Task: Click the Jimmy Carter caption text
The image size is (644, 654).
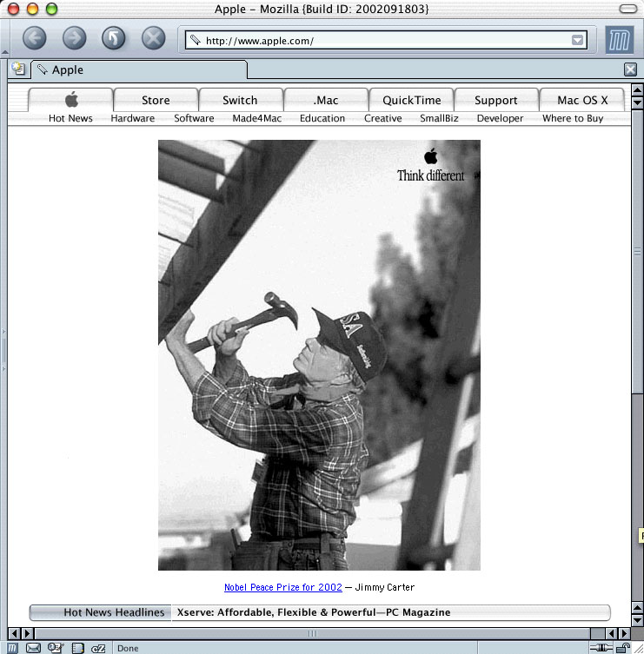Action: pos(384,587)
